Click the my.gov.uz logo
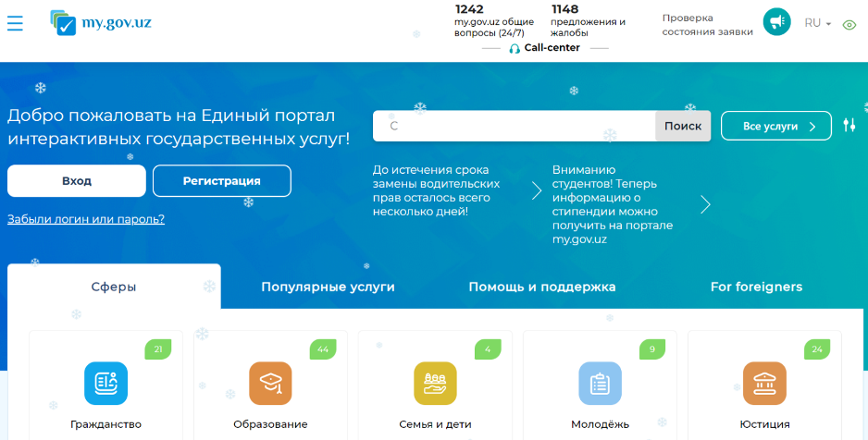868x440 pixels. [100, 23]
